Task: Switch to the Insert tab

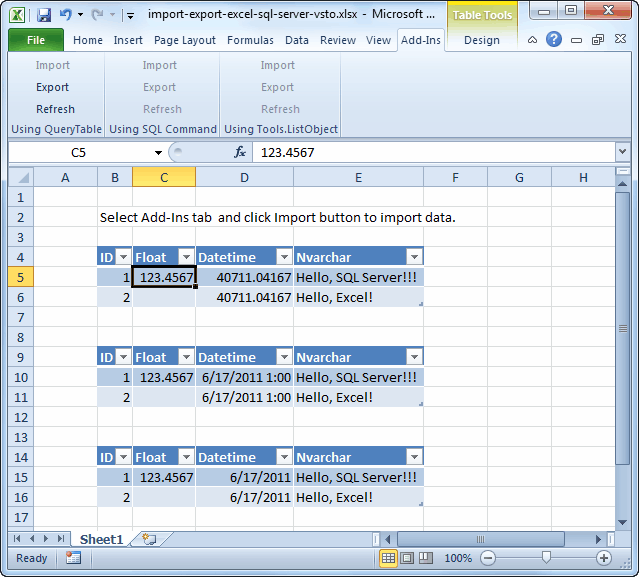Action: (128, 40)
